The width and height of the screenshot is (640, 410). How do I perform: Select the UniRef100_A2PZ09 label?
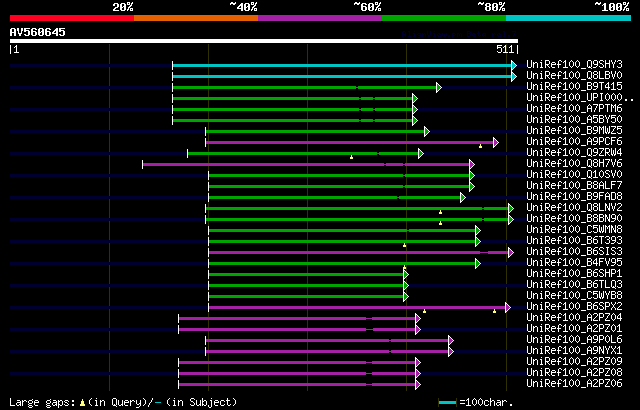[574, 362]
